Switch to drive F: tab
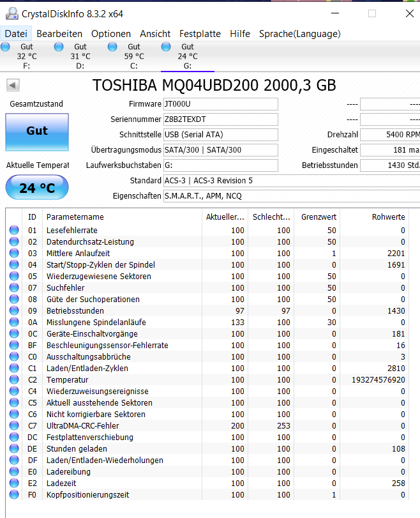The width and height of the screenshot is (420, 518). pyautogui.click(x=26, y=56)
